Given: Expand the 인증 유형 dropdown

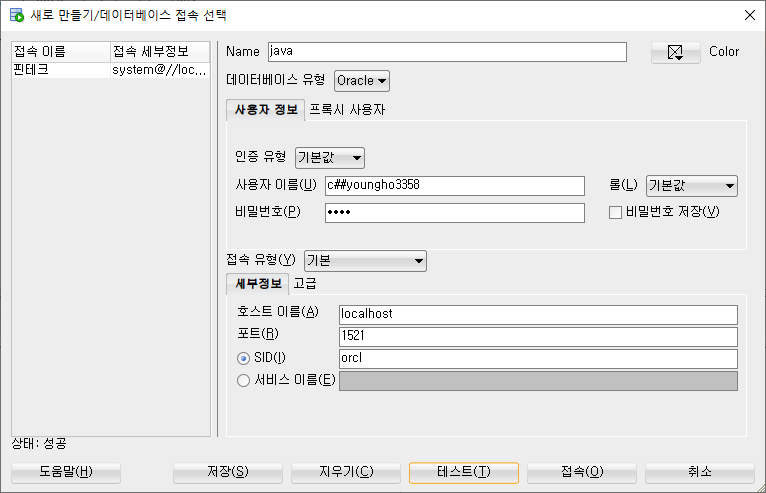Looking at the screenshot, I should point(330,158).
